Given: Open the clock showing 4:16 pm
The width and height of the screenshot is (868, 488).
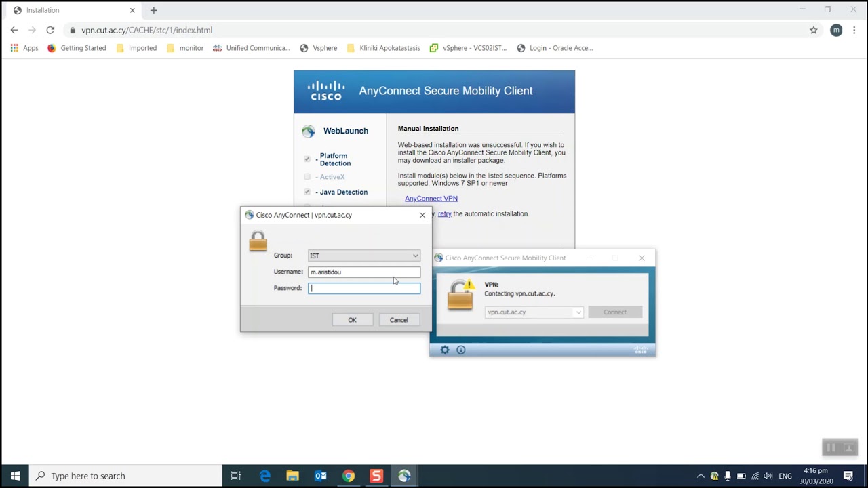Looking at the screenshot, I should 816,476.
